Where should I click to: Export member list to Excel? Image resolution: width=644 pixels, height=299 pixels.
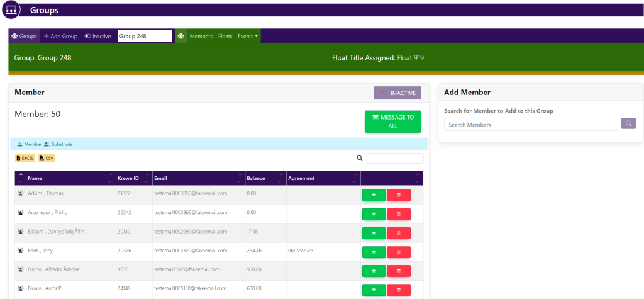[x=25, y=158]
